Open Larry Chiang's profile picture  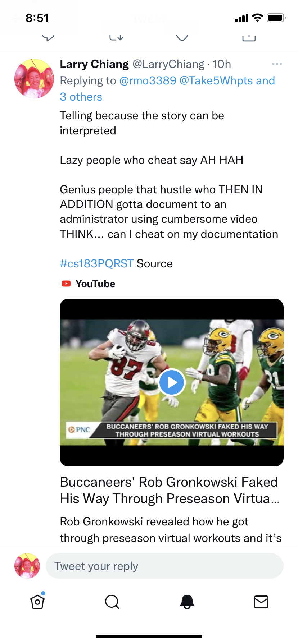tap(34, 79)
